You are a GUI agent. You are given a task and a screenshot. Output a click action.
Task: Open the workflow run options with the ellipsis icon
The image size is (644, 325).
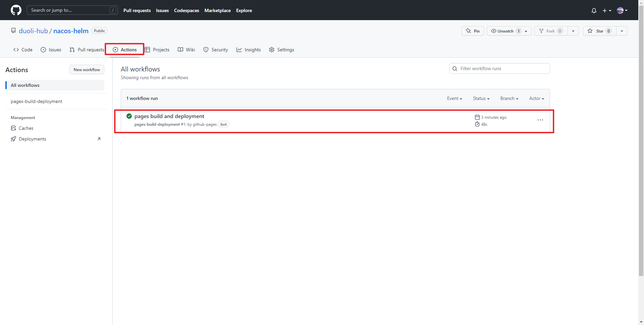click(540, 120)
